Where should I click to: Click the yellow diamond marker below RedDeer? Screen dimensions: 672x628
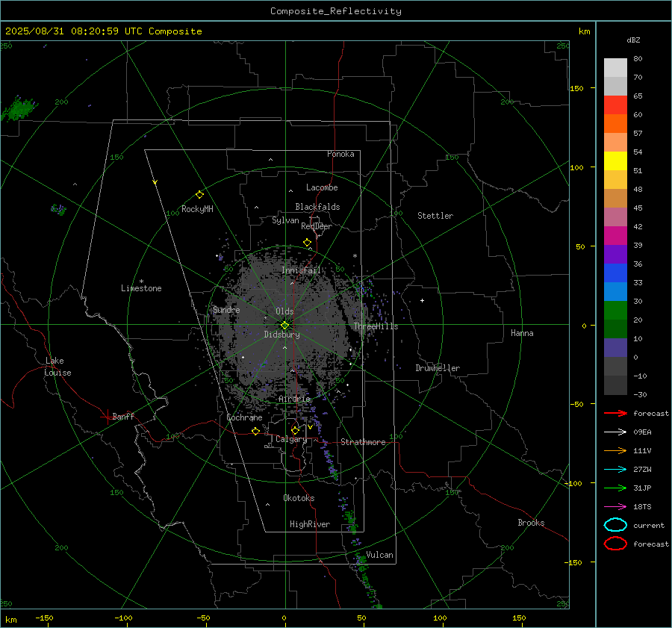coord(308,243)
